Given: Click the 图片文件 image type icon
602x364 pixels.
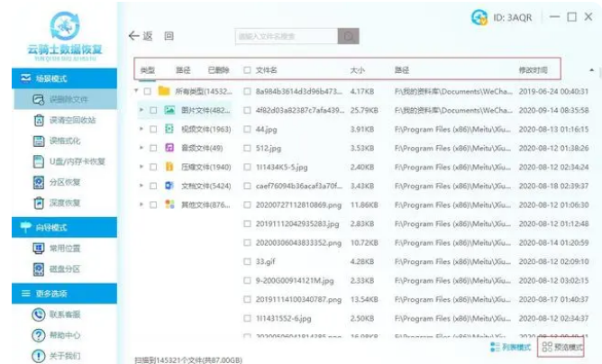Looking at the screenshot, I should pos(169,110).
